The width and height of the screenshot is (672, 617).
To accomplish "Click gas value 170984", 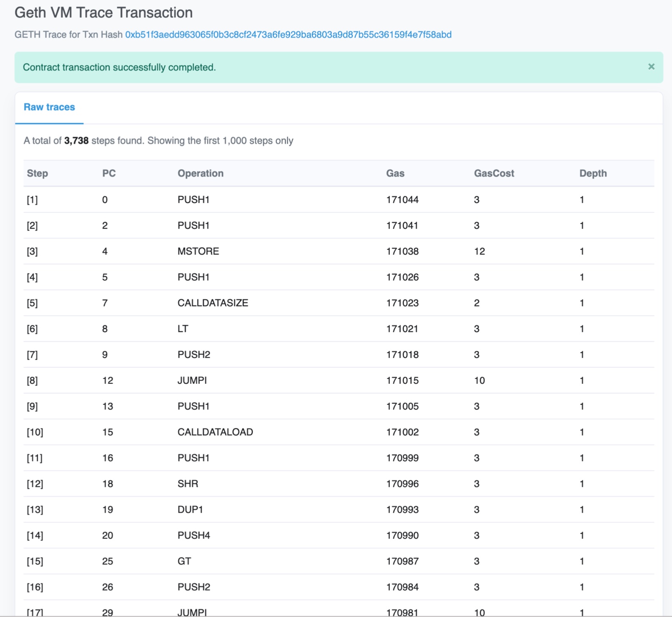I will (x=402, y=587).
